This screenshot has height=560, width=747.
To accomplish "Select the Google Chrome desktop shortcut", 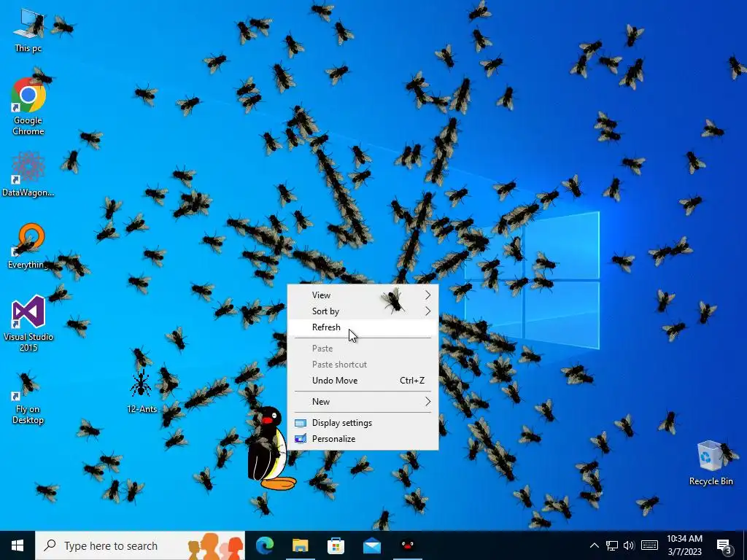I will click(x=28, y=106).
